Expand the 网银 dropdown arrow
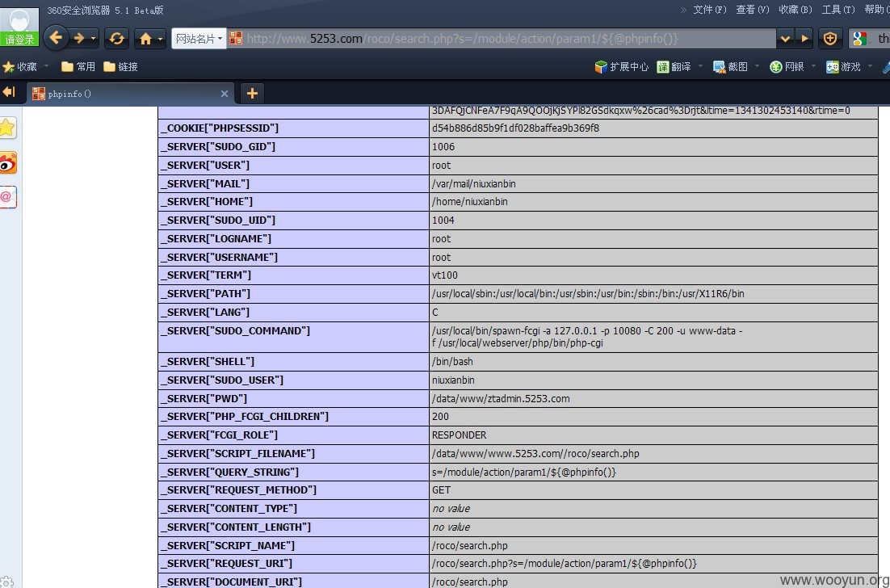The height and width of the screenshot is (588, 890). click(813, 66)
